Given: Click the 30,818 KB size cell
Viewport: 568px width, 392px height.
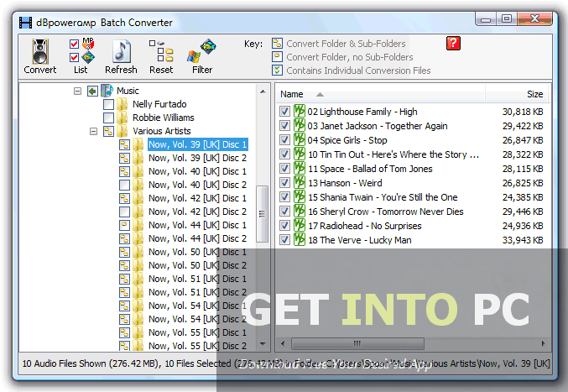Looking at the screenshot, I should 523,112.
